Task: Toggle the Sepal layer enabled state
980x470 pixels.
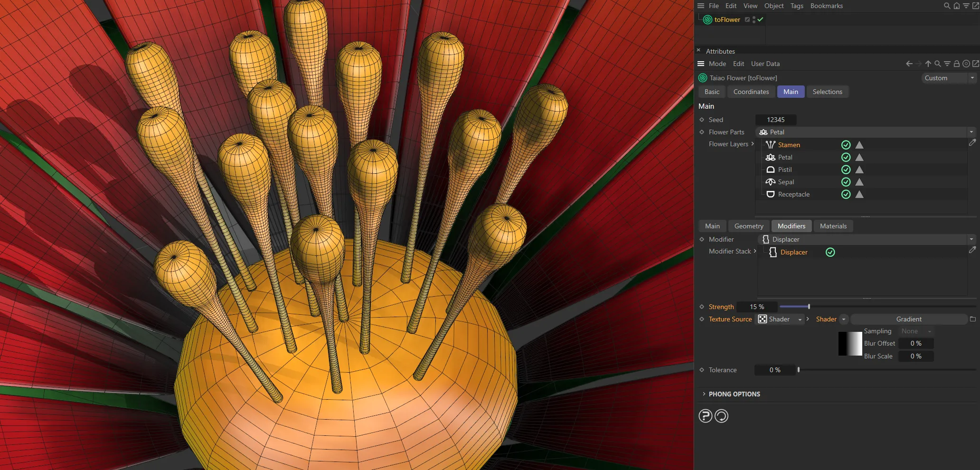Action: 846,182
